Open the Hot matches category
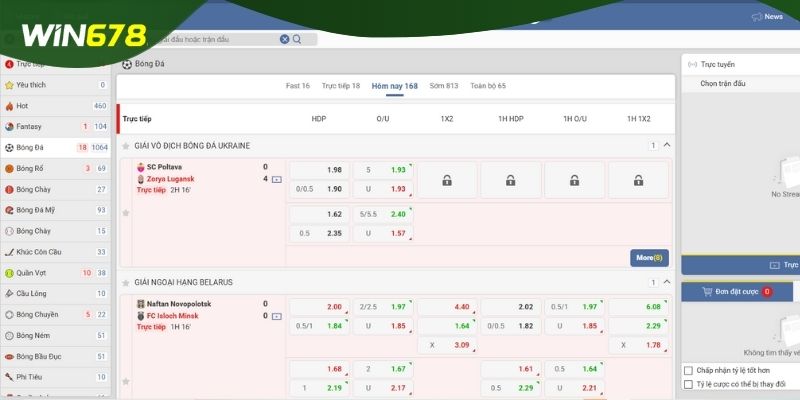The height and width of the screenshot is (400, 800). click(x=22, y=106)
